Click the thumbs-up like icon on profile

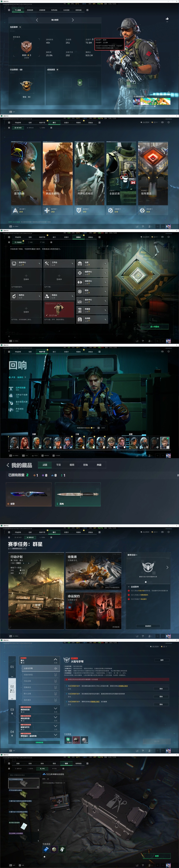pyautogui.click(x=167, y=19)
